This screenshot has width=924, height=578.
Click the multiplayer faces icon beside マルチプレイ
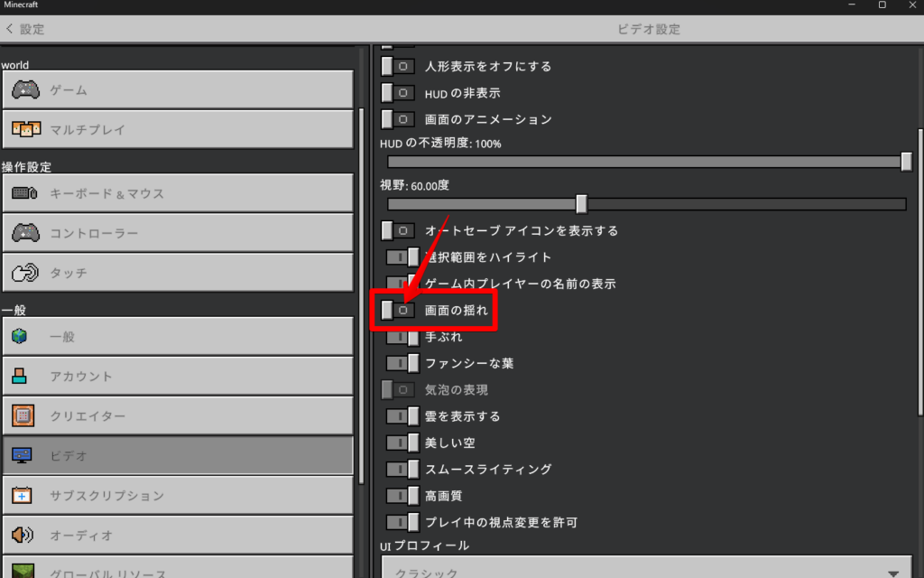[x=25, y=129]
